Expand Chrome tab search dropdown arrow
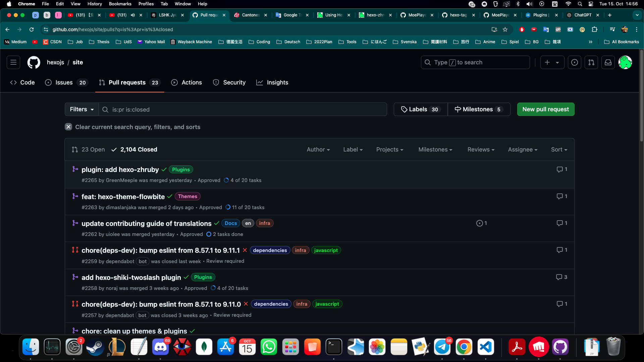The width and height of the screenshot is (644, 362). tap(637, 15)
